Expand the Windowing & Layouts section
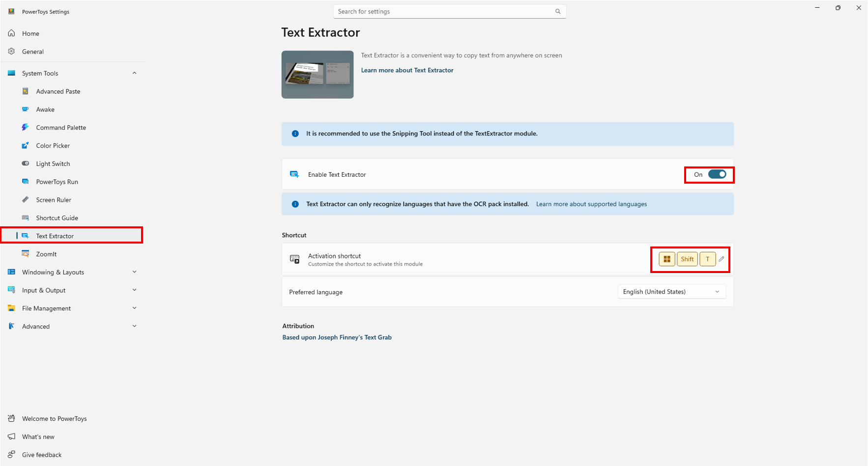 tap(134, 272)
